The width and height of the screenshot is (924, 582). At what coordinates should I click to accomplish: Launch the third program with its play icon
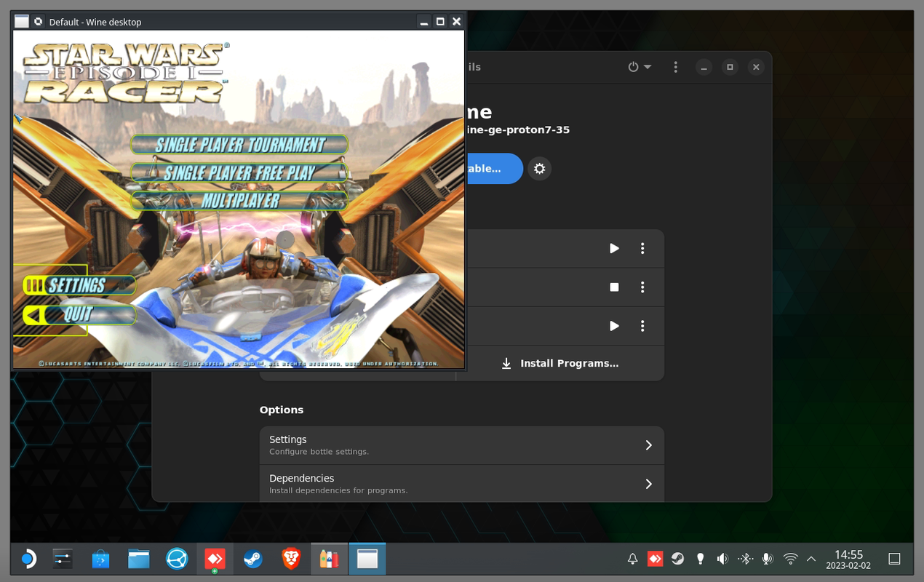coord(614,326)
